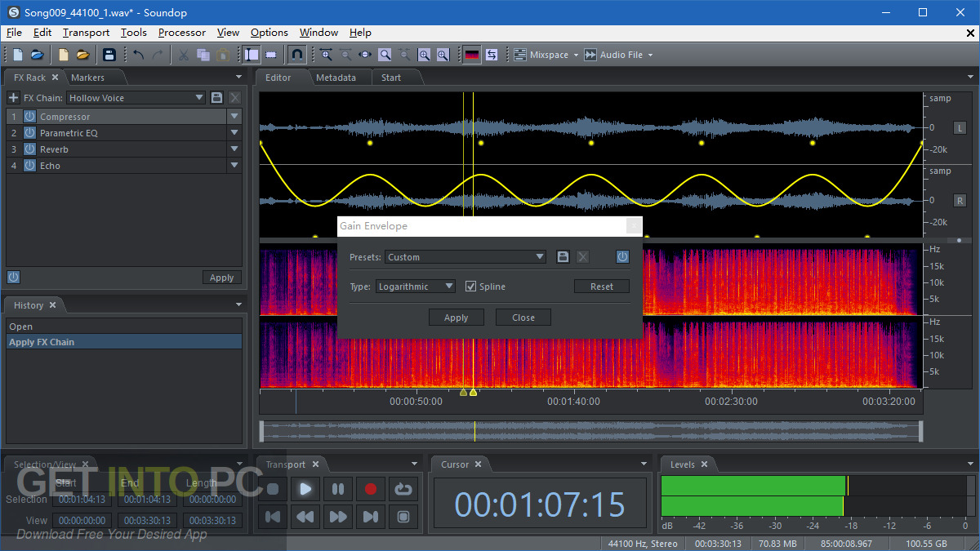
Task: Save FX chain preset disk icon
Action: [216, 98]
